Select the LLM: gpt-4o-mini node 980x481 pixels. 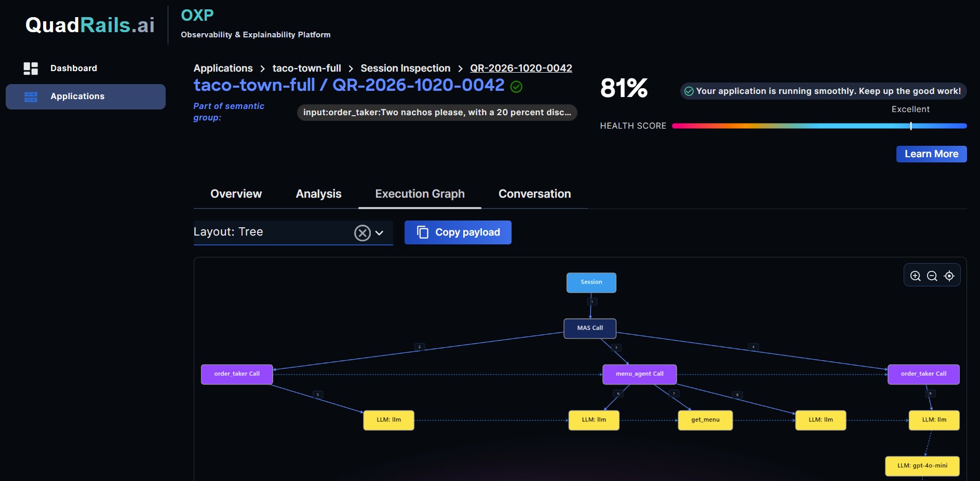922,466
